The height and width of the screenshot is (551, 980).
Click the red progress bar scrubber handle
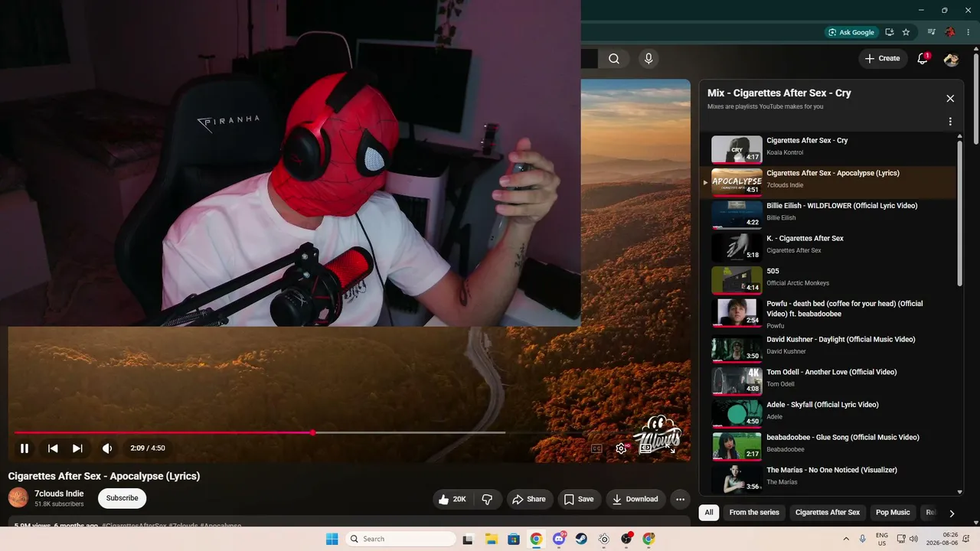pos(313,432)
